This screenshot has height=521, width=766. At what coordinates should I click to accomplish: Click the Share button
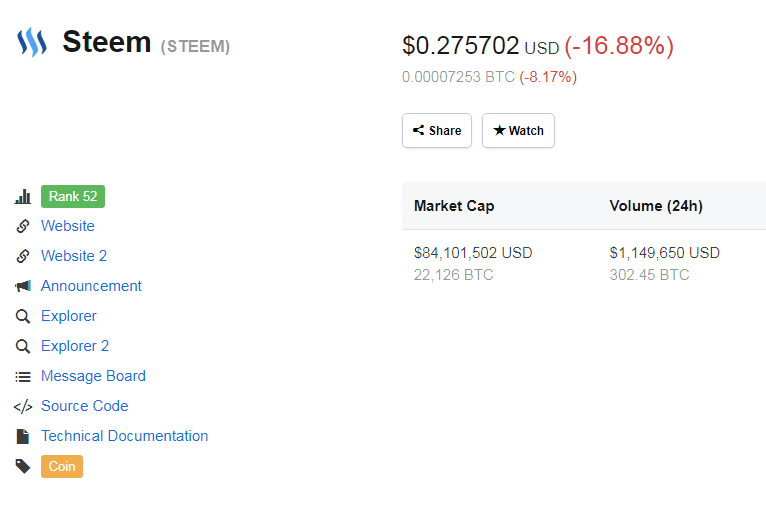[x=437, y=131]
